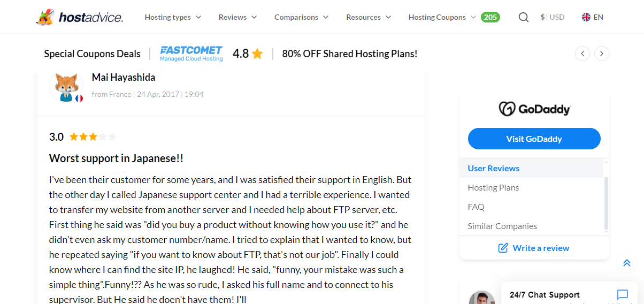Image resolution: width=644 pixels, height=304 pixels.
Task: Jump to Similar Companies section
Action: pyautogui.click(x=502, y=226)
